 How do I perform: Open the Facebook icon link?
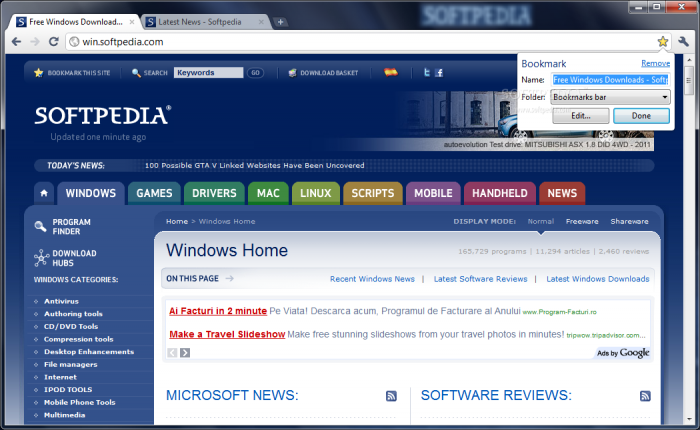tap(439, 72)
